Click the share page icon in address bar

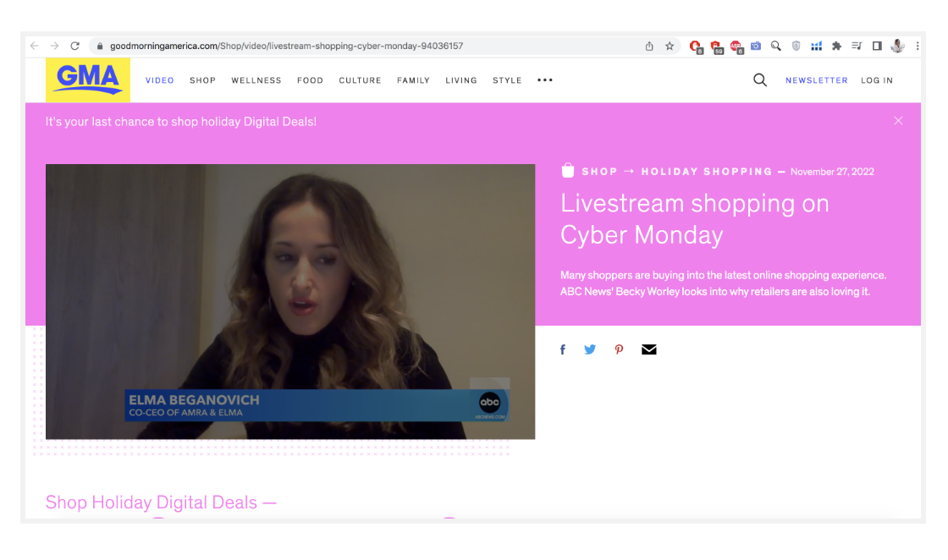(649, 46)
